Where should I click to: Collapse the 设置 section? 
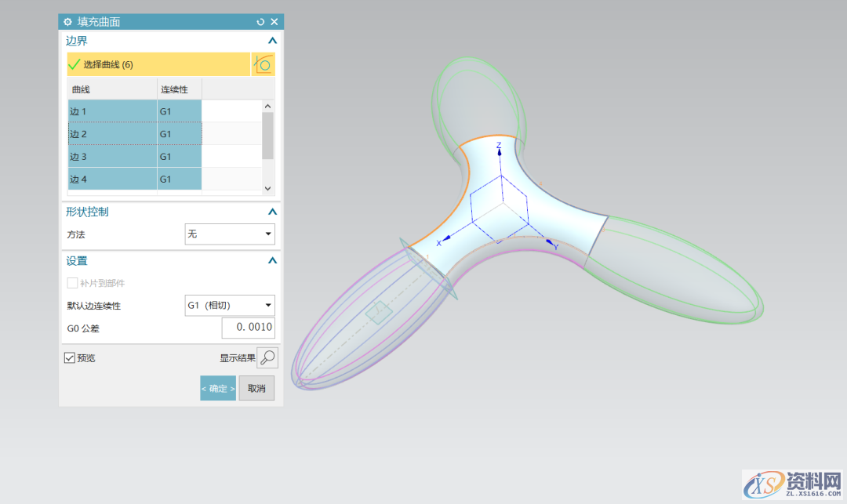tap(272, 261)
